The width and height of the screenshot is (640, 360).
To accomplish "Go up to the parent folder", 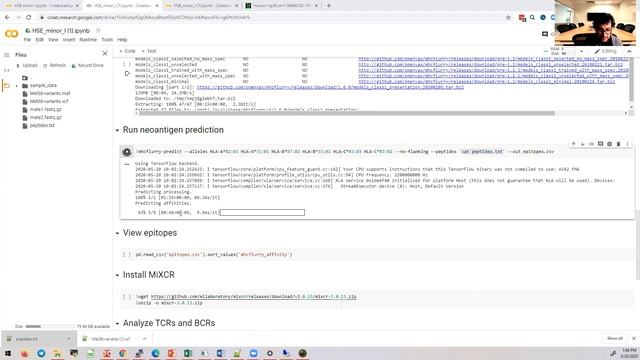I will coord(25,78).
